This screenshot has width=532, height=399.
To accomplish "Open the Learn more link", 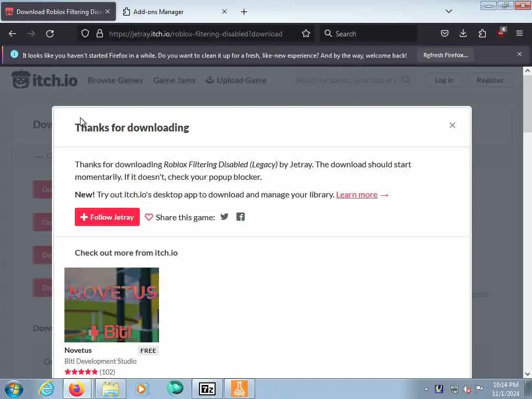I will [356, 195].
